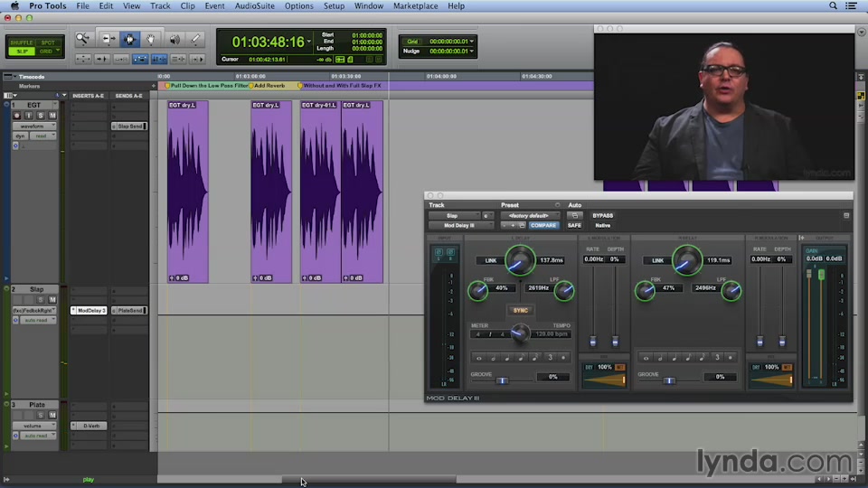This screenshot has height=488, width=868.
Task: Select the Selector tool
Action: [x=129, y=39]
